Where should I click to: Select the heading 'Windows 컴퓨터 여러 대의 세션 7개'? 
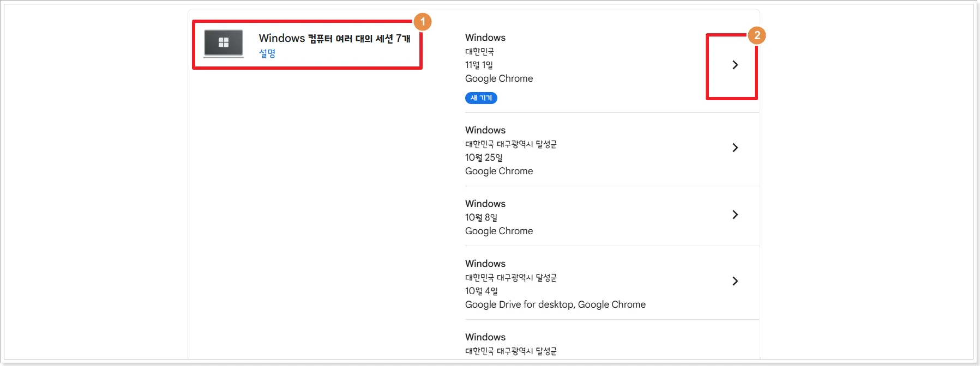tap(334, 38)
